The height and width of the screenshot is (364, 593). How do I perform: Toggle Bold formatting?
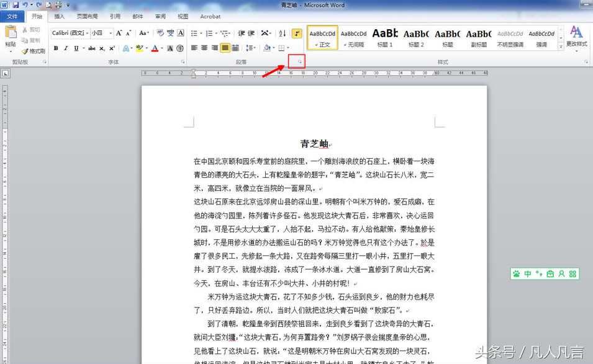pos(56,48)
